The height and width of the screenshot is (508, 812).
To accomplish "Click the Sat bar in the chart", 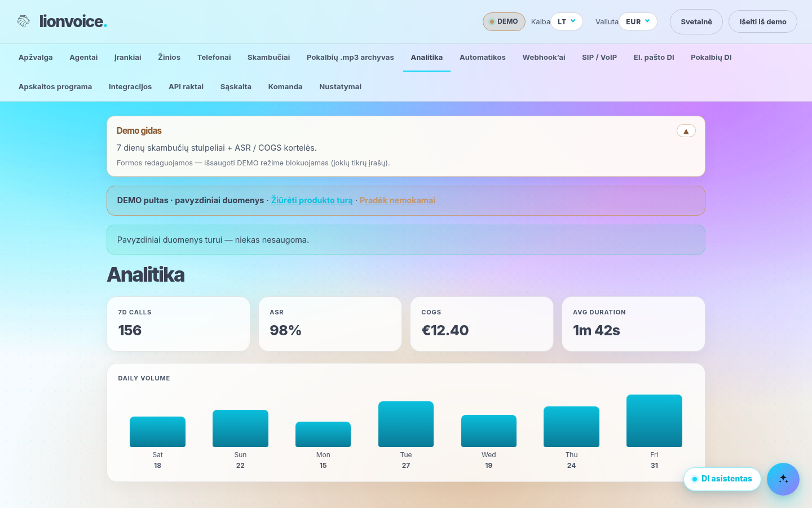I will coord(157,432).
